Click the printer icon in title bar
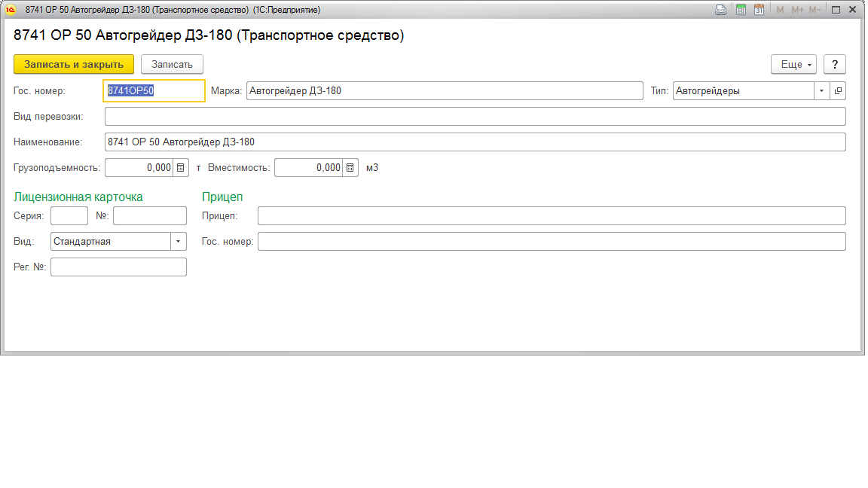 pyautogui.click(x=721, y=10)
